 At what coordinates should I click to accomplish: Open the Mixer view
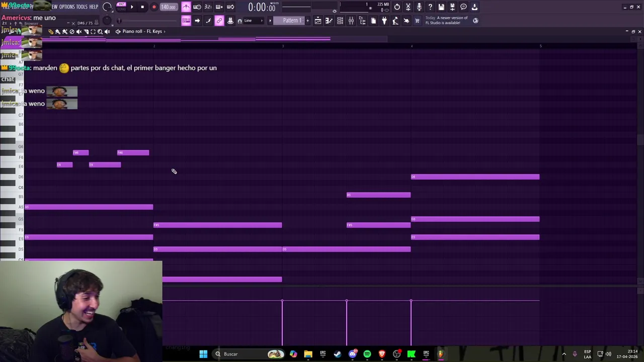pyautogui.click(x=351, y=21)
